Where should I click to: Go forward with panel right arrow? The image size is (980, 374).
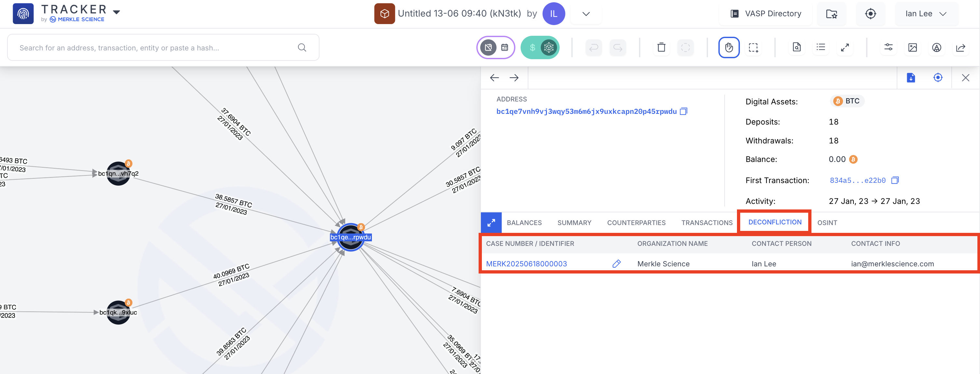[514, 78]
